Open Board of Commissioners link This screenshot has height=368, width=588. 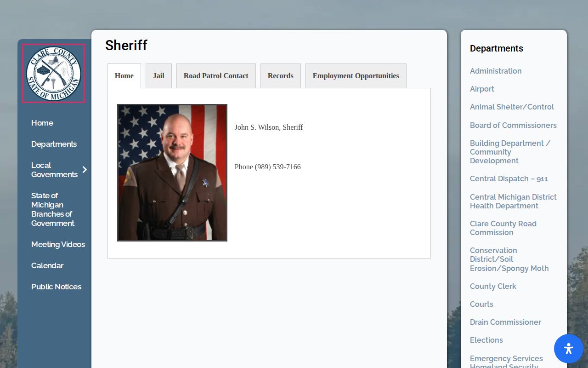pos(513,125)
